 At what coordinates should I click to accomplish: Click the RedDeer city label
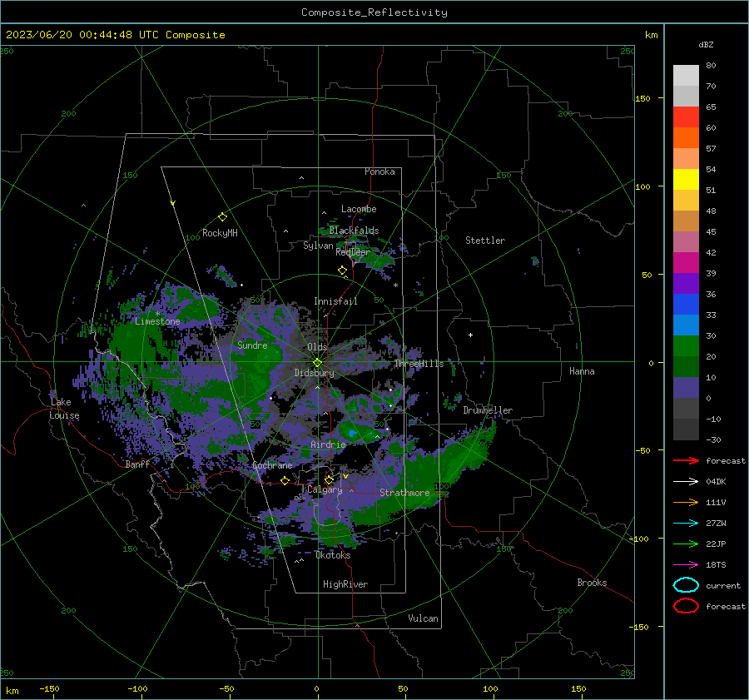click(x=353, y=252)
